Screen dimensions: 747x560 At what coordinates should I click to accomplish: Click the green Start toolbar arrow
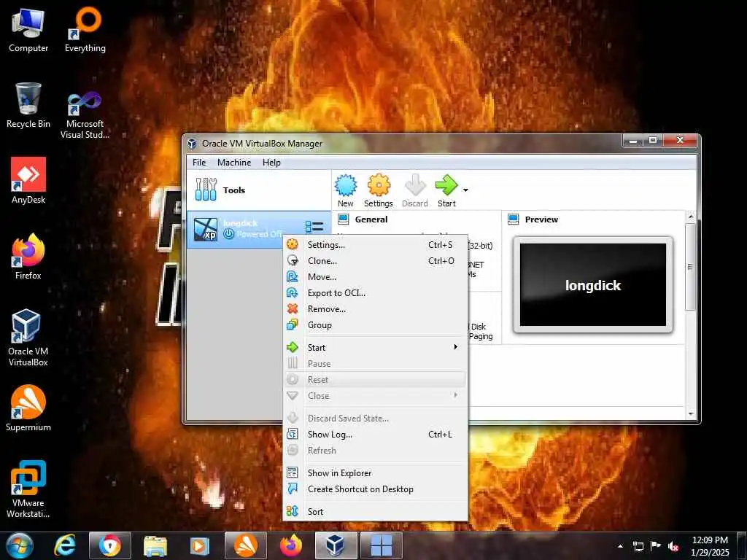pos(446,191)
